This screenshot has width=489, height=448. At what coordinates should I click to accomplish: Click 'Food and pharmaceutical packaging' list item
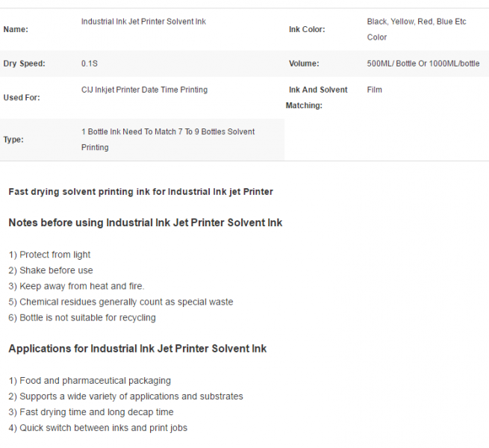tap(90, 381)
